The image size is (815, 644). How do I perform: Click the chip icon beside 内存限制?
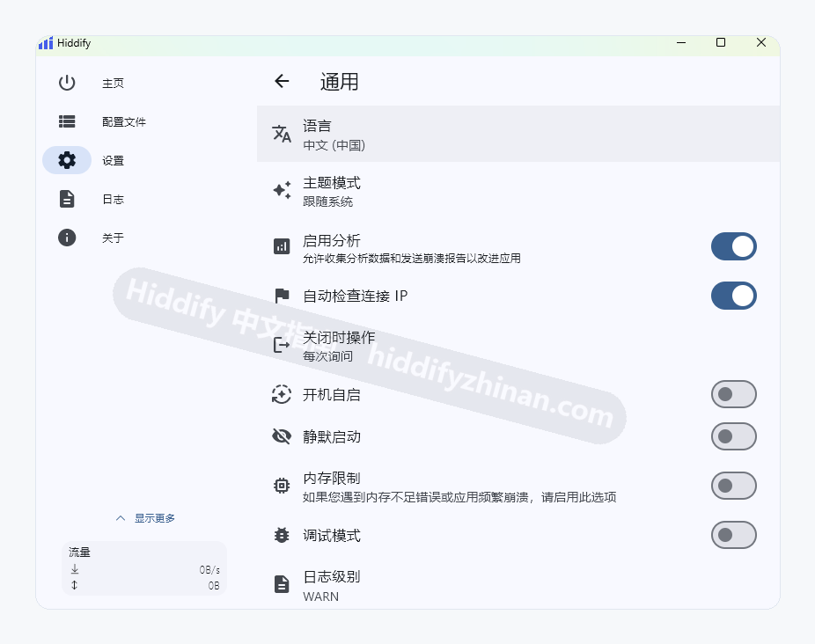click(282, 486)
